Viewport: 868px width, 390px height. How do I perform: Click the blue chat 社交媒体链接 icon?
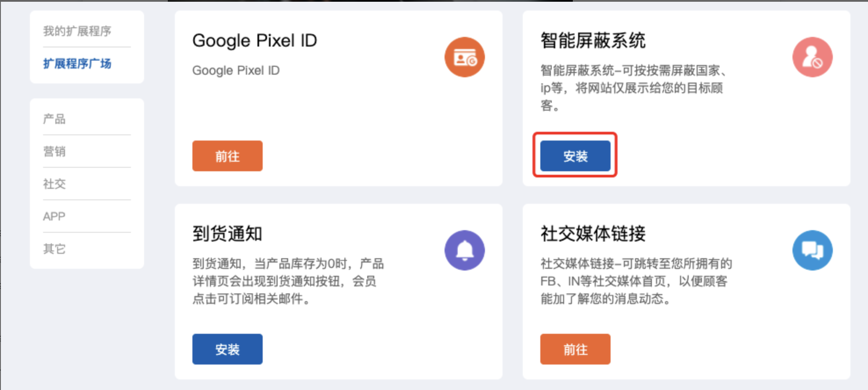point(812,250)
